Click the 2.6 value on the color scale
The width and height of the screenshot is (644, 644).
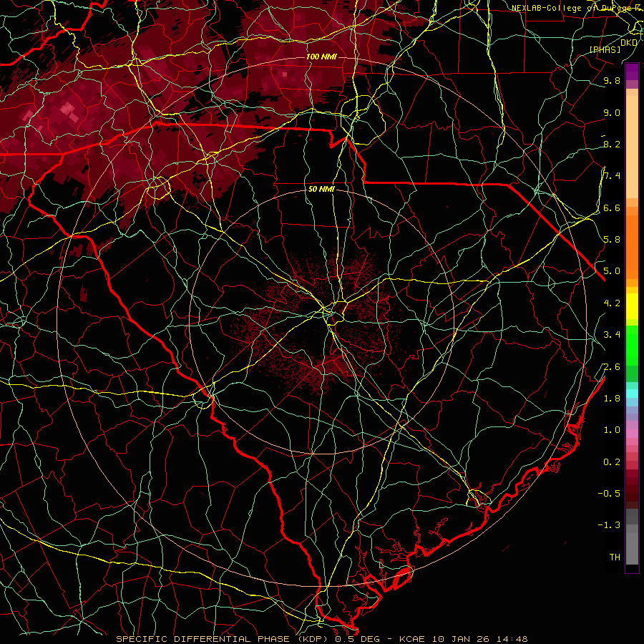tap(612, 367)
